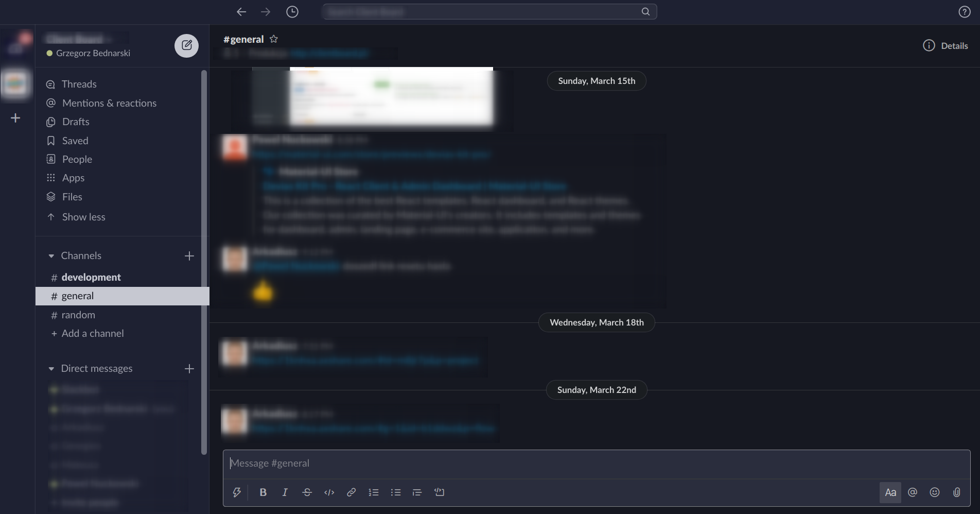The image size is (980, 514).
Task: Star the #general channel
Action: [274, 39]
